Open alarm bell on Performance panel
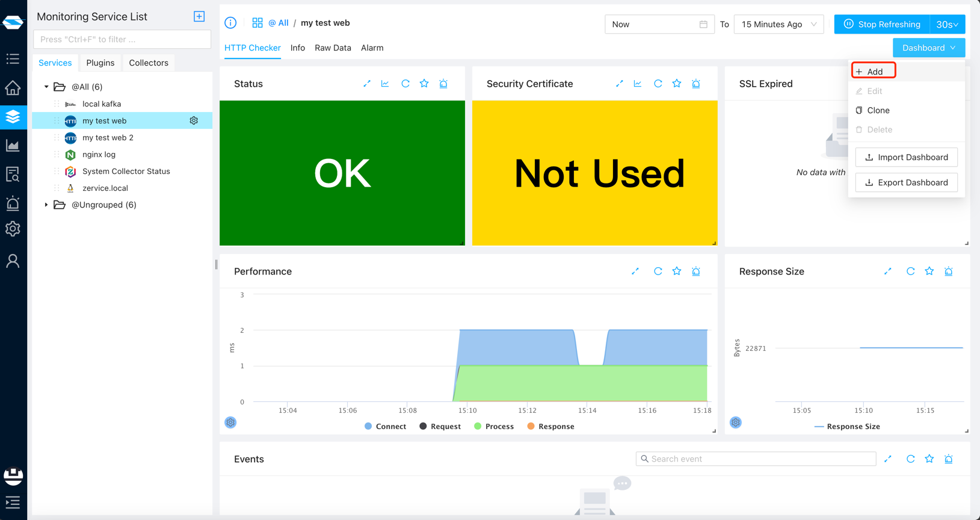This screenshot has width=980, height=520. point(696,271)
